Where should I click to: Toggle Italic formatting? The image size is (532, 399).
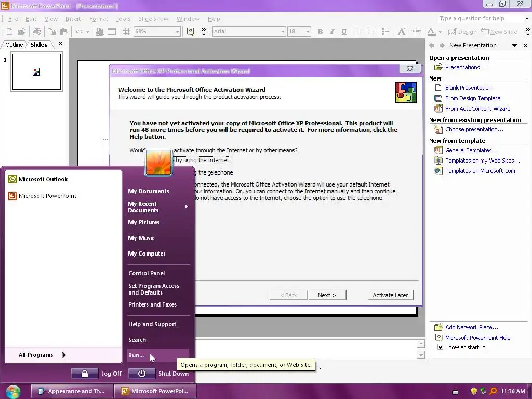pyautogui.click(x=332, y=32)
